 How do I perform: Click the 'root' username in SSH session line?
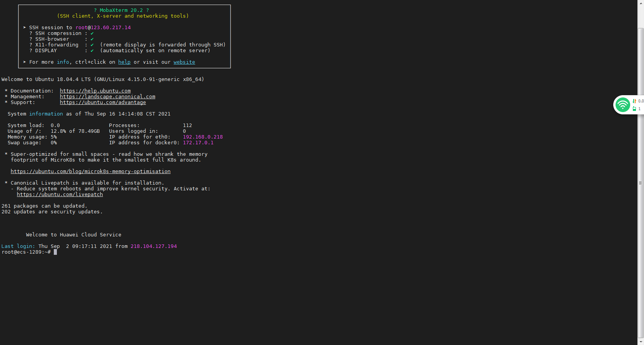tap(81, 28)
